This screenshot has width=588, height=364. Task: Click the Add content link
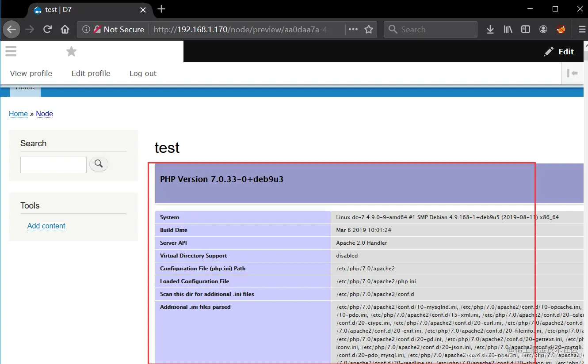click(46, 226)
